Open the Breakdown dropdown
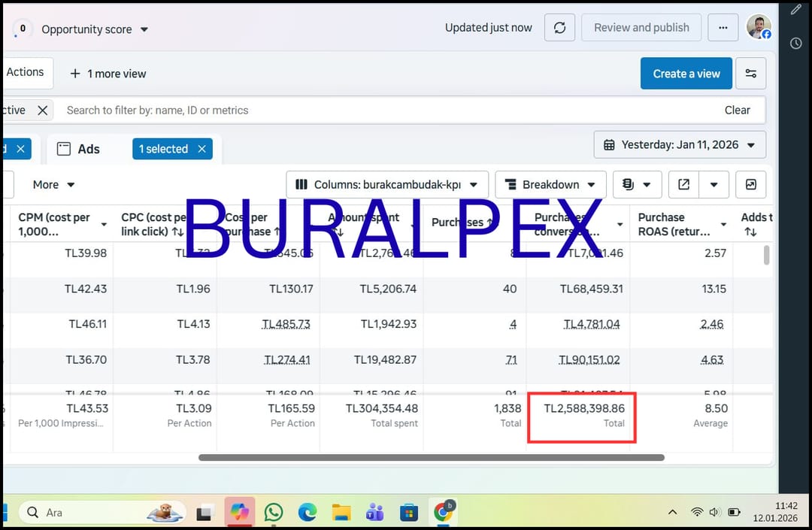This screenshot has width=812, height=530. click(x=550, y=185)
